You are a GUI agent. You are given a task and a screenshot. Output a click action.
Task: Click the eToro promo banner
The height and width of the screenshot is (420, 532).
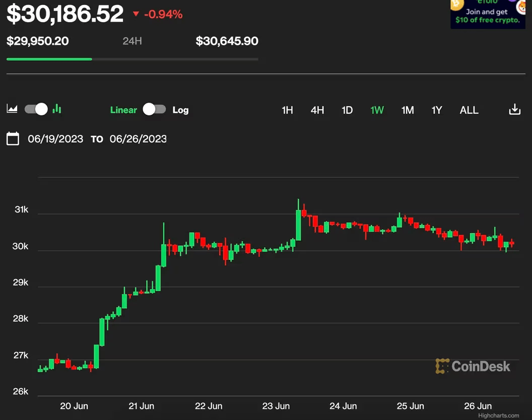click(x=487, y=14)
